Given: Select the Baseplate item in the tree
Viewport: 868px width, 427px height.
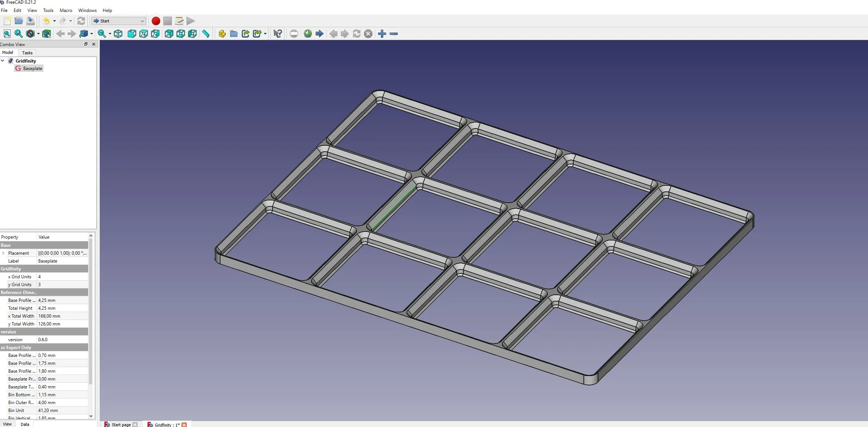Looking at the screenshot, I should 32,68.
